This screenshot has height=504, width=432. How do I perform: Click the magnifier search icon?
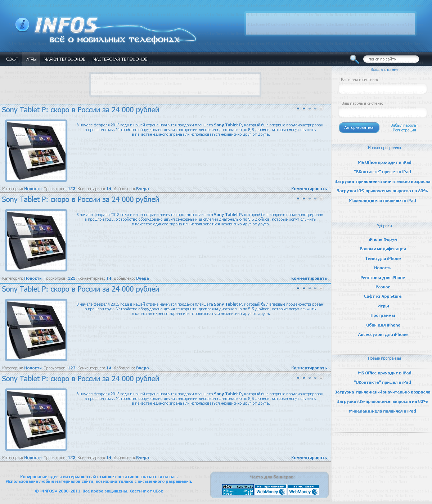pyautogui.click(x=354, y=59)
